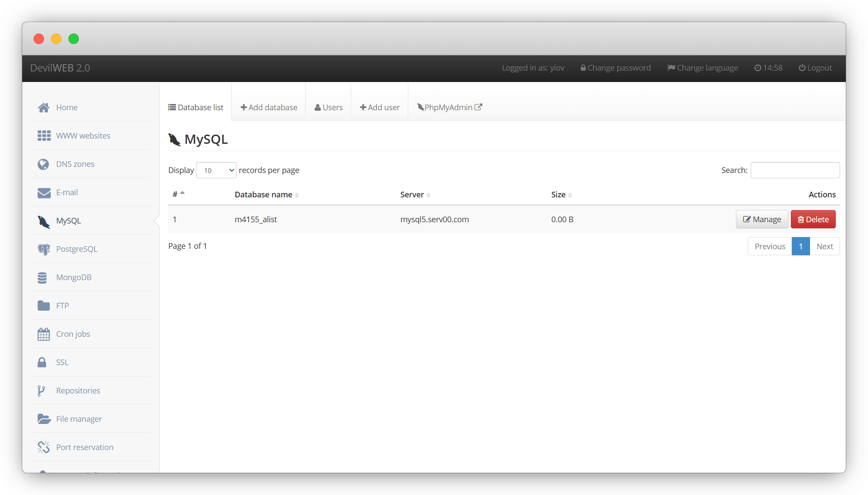Click the PostgreSQL elephant icon
The height and width of the screenshot is (495, 868).
[44, 249]
